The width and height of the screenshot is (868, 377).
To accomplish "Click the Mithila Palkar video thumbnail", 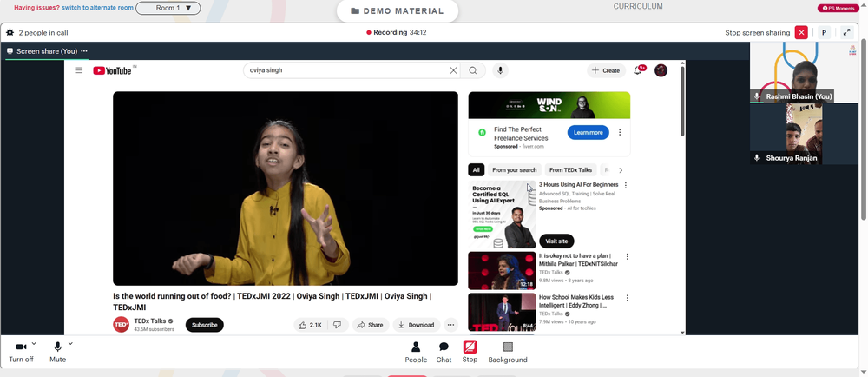I will coord(502,271).
